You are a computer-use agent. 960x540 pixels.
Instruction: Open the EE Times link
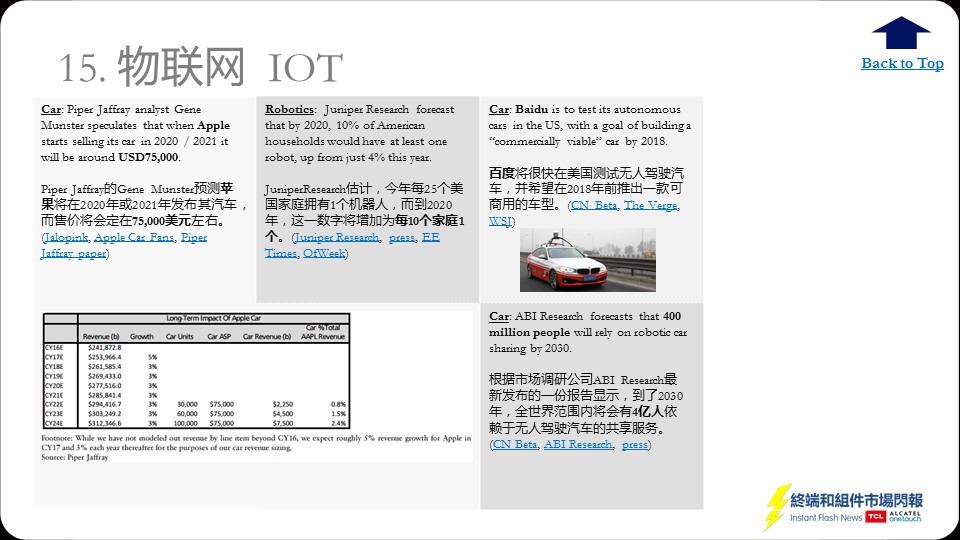352,245
